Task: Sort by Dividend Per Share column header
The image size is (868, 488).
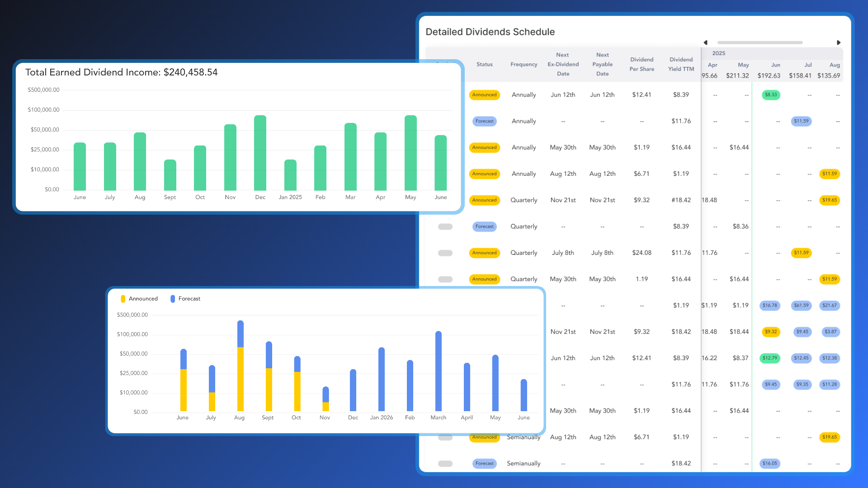Action: [642, 64]
